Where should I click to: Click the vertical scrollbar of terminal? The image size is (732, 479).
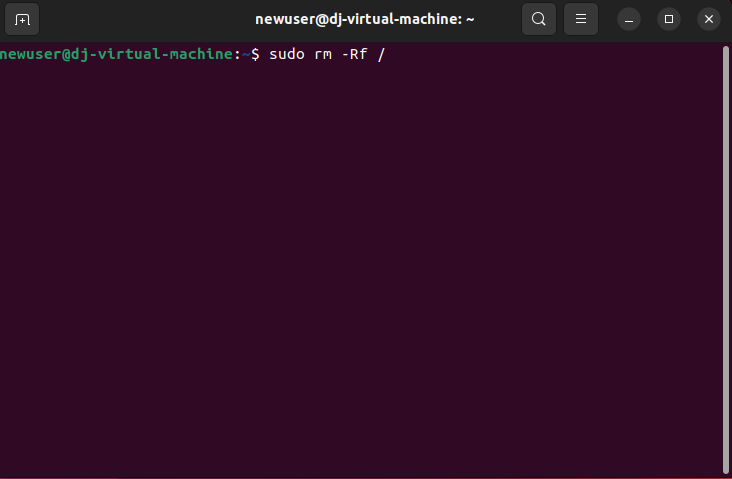click(x=725, y=260)
